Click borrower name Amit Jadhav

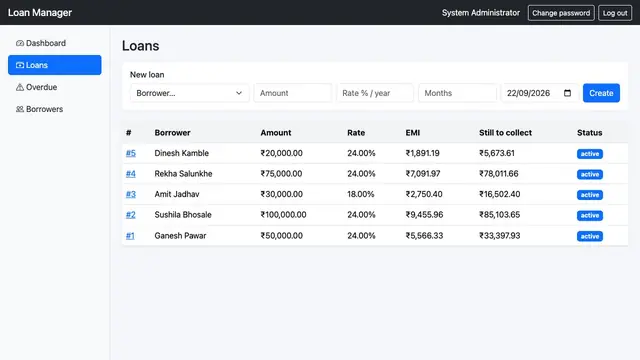pyautogui.click(x=177, y=194)
